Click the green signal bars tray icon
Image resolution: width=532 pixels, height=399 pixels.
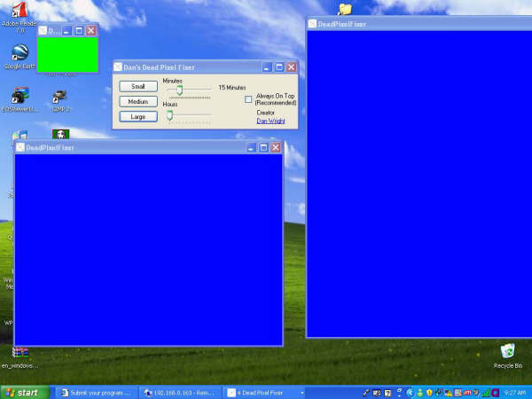(486, 393)
